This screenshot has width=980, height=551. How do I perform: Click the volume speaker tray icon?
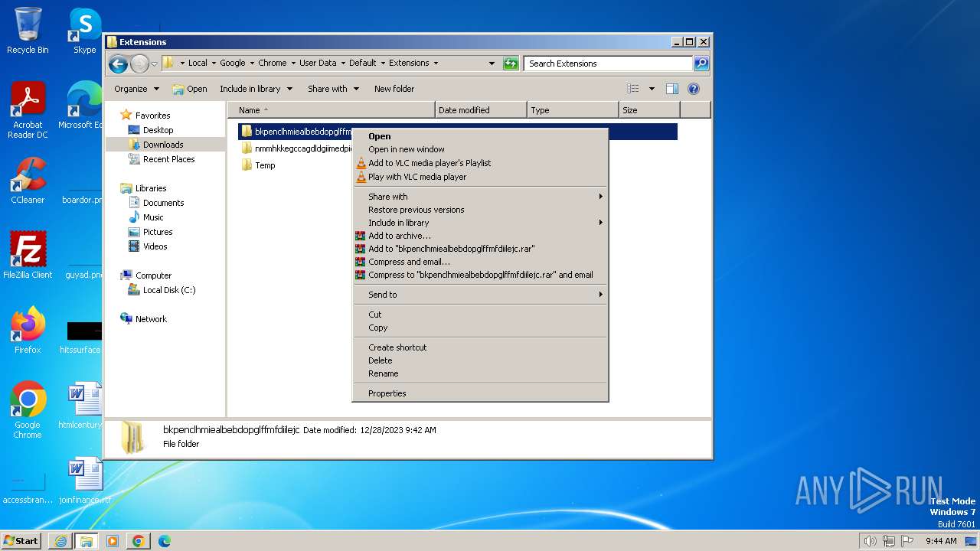870,541
